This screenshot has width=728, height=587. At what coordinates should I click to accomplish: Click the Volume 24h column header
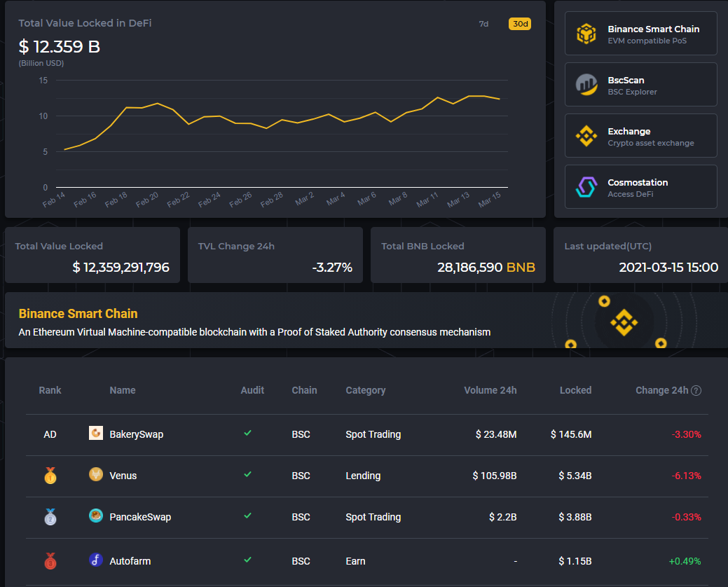490,390
